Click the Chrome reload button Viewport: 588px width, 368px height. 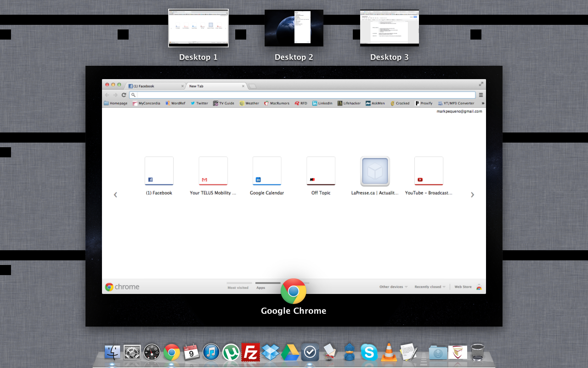point(124,95)
